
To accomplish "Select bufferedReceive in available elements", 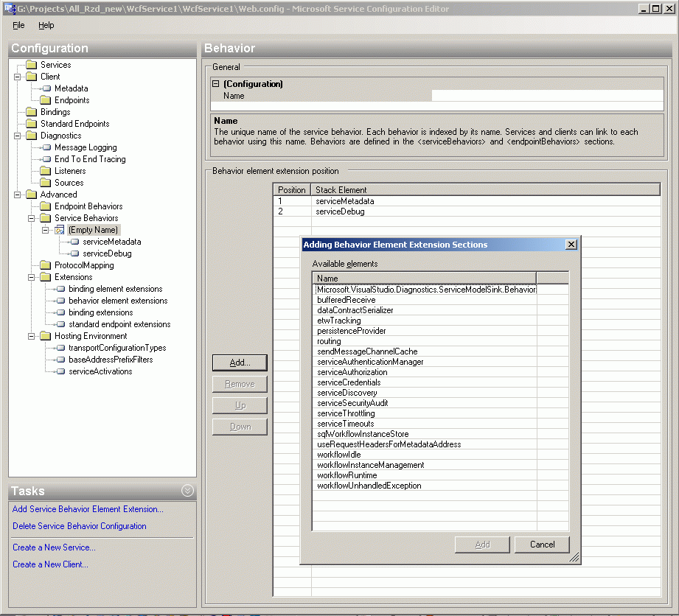I will 425,300.
